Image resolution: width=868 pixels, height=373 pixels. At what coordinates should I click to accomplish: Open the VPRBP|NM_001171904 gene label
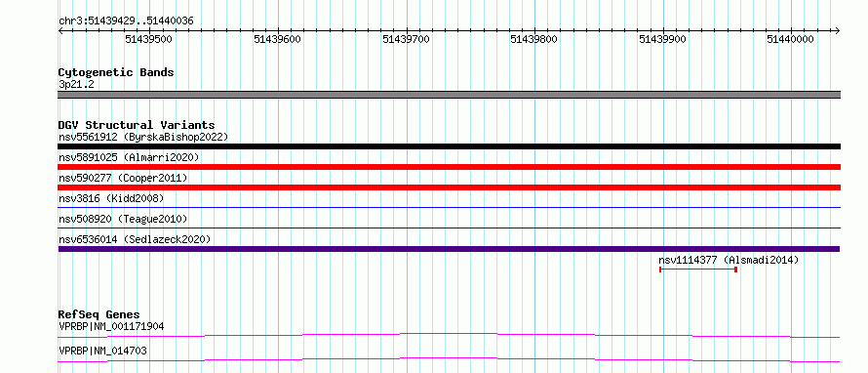(x=111, y=326)
